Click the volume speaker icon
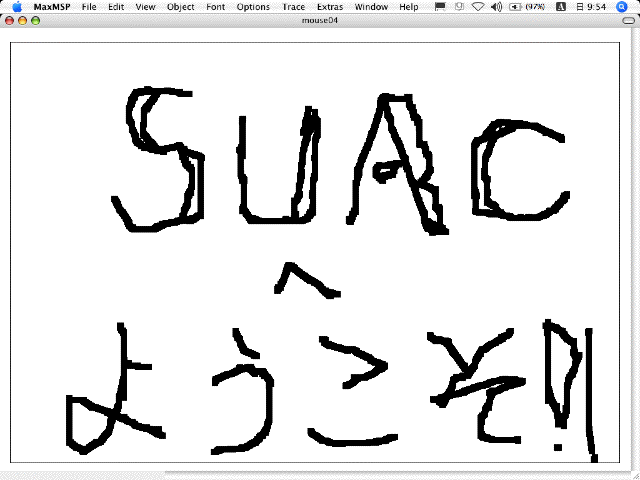Viewport: 640px width, 480px height. 496,7
